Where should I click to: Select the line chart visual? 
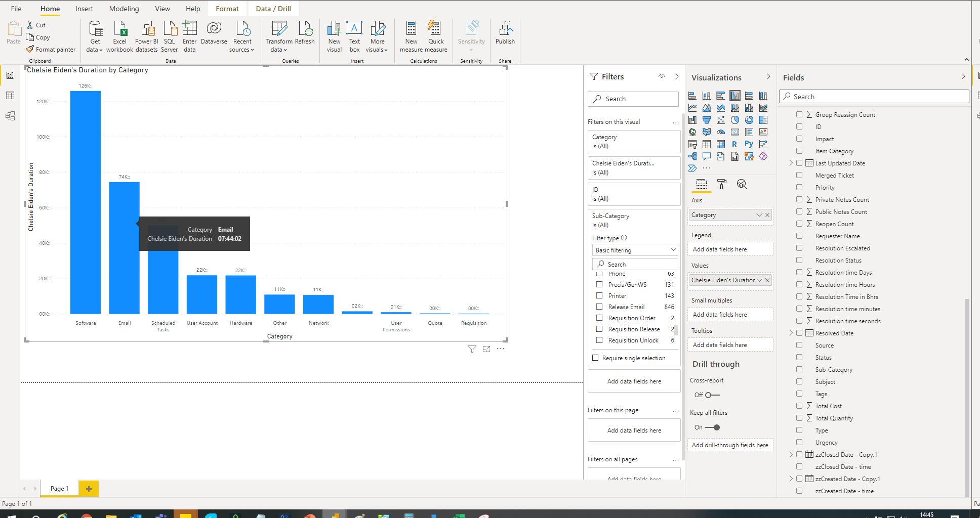tap(692, 108)
